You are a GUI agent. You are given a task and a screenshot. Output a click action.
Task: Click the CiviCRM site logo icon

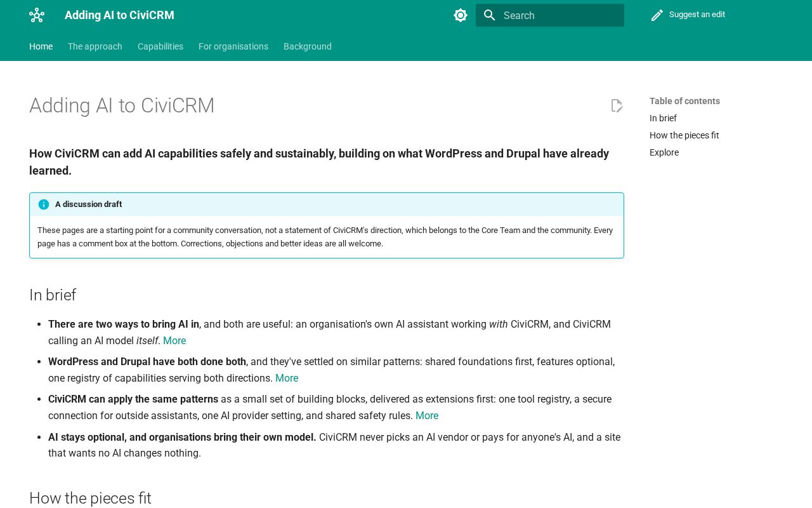(37, 15)
